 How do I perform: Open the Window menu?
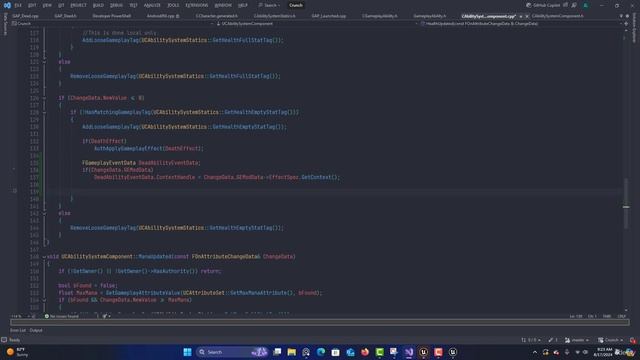(x=223, y=5)
